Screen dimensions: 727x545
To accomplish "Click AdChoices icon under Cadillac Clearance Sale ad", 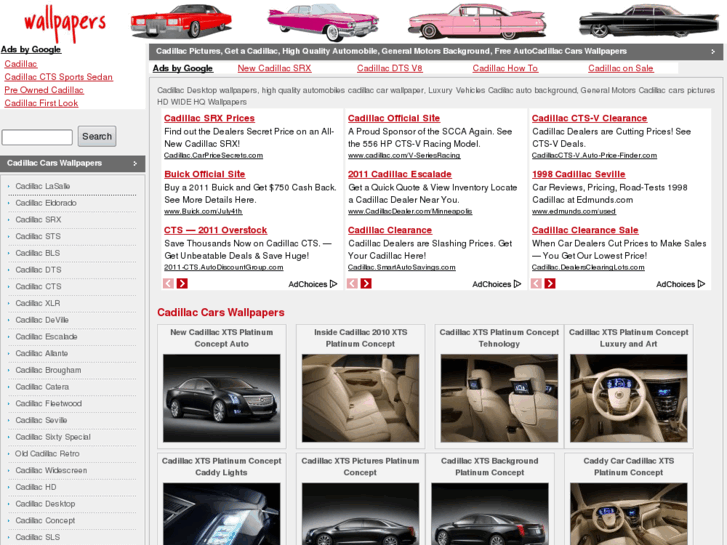I will pos(701,284).
